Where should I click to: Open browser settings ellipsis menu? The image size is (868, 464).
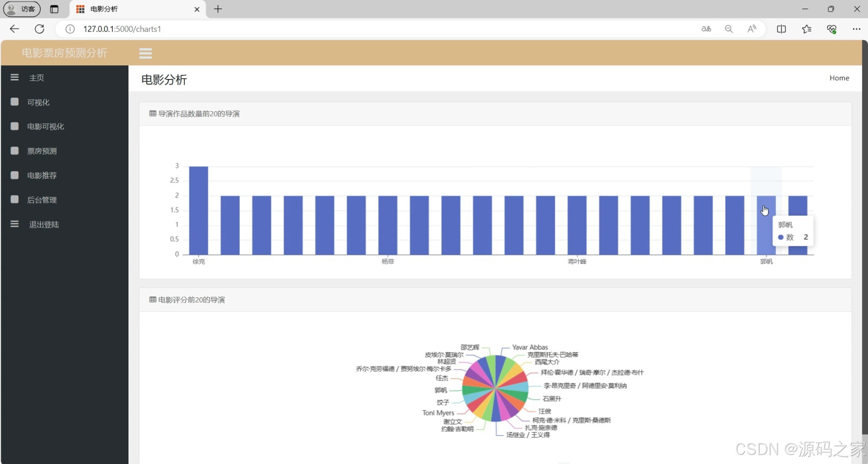(856, 29)
